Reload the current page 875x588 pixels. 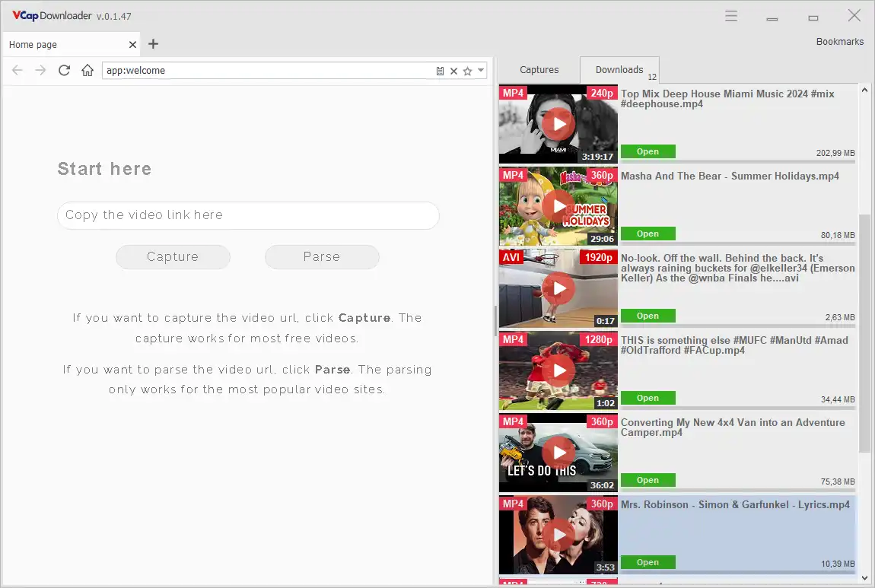pyautogui.click(x=64, y=70)
